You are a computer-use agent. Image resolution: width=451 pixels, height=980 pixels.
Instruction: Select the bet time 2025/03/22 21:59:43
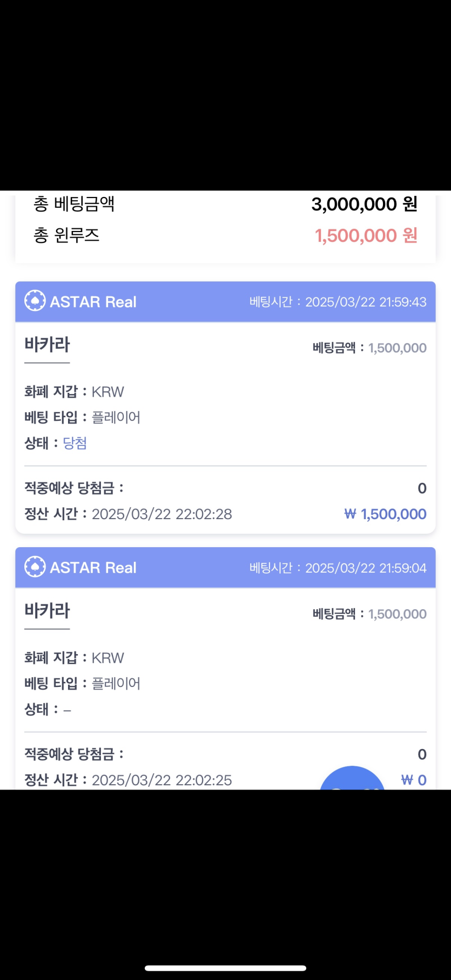[366, 302]
